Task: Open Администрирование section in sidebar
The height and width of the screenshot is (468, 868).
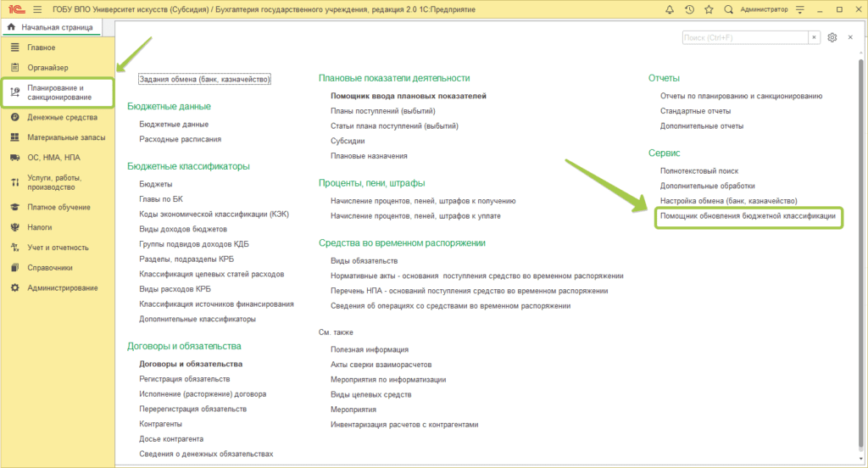Action: coord(62,288)
